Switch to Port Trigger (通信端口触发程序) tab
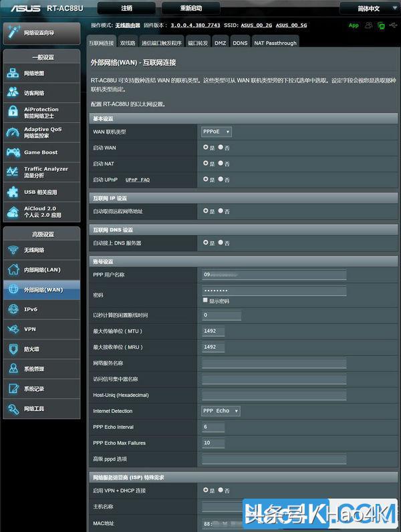 [162, 43]
